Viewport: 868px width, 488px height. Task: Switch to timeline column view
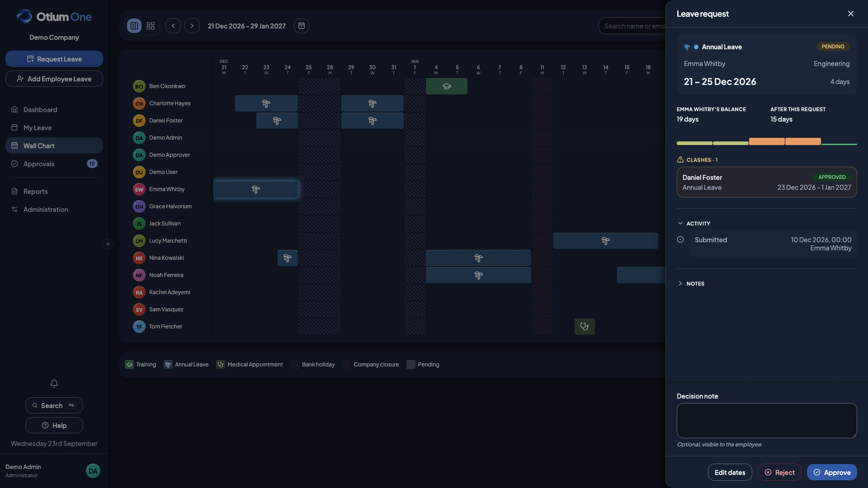pyautogui.click(x=134, y=26)
